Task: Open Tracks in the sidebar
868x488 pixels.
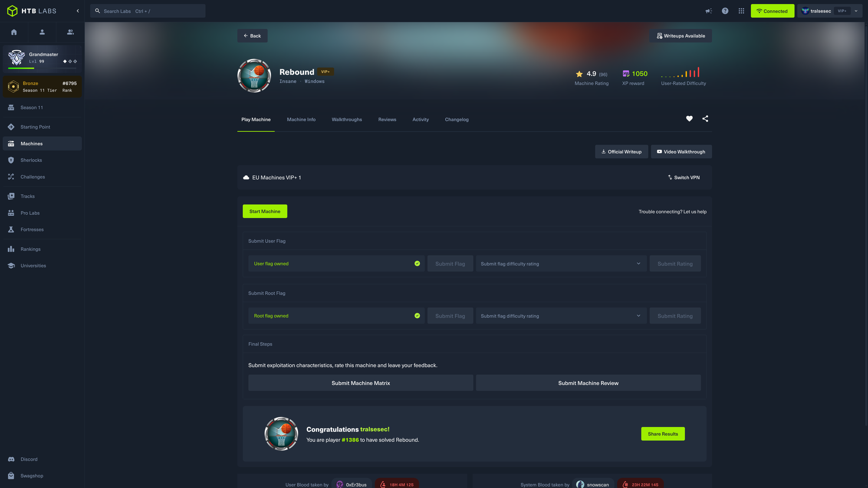Action: [42, 196]
